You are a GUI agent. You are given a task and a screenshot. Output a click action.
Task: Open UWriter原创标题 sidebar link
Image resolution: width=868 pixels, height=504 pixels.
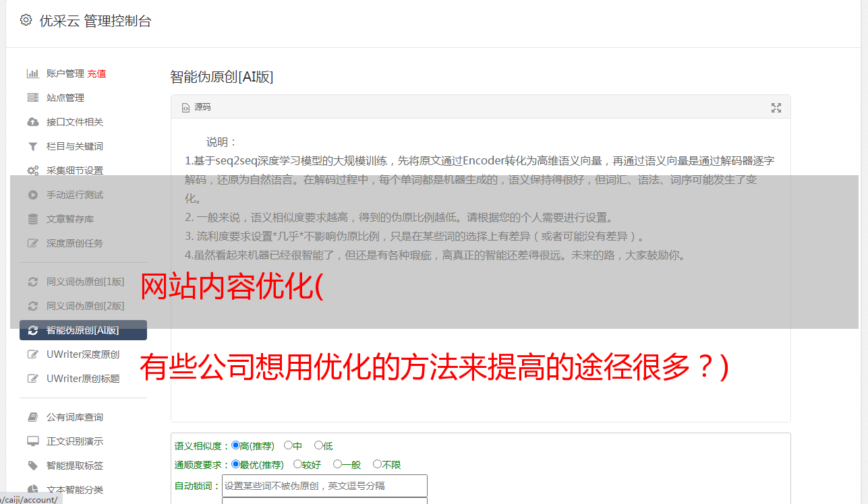tap(83, 379)
